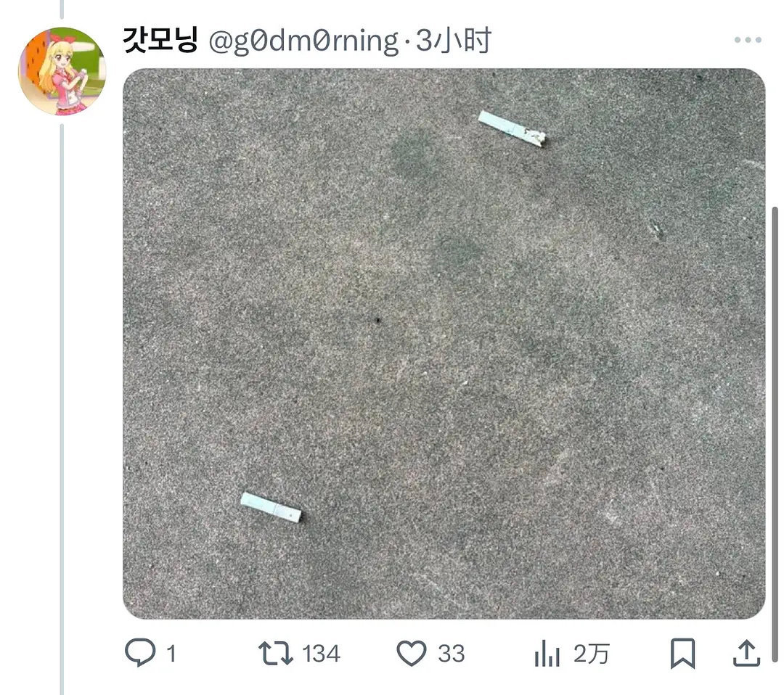Click the upper cigarette butt in photo
Image resolution: width=784 pixels, height=695 pixels.
point(512,129)
